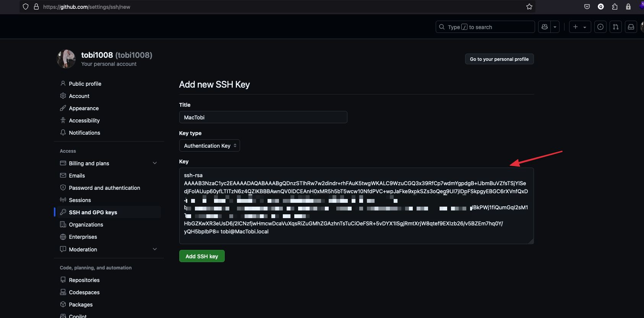
Task: Open the Issues icon in the header
Action: coord(600,27)
